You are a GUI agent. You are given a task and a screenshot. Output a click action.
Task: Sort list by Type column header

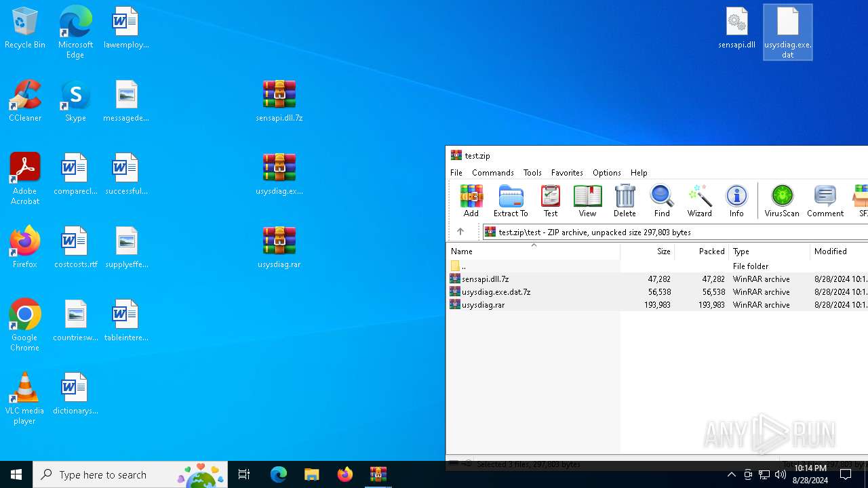[770, 251]
